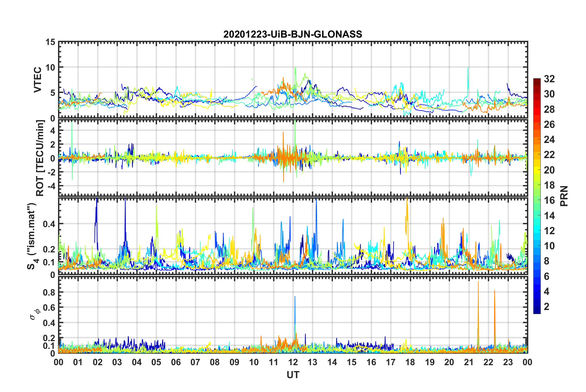586x392 pixels.
Task: Click the x-axis hour label "21"
Action: coord(469,362)
